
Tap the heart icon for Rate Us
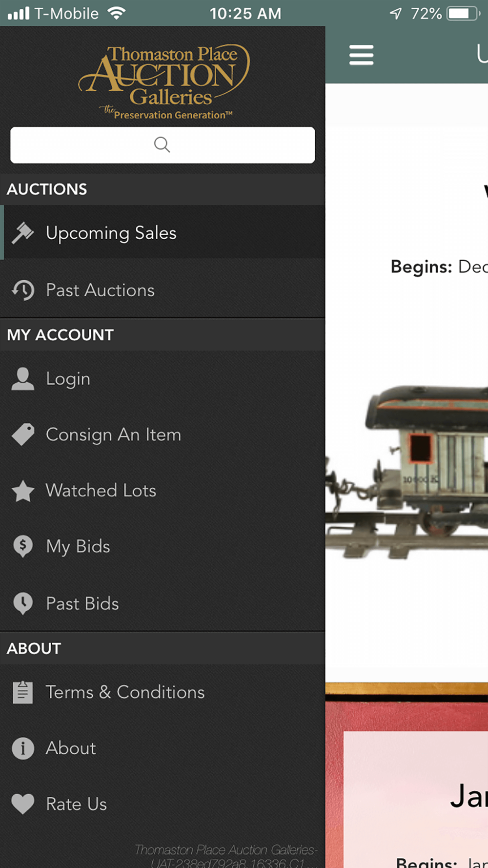23,804
